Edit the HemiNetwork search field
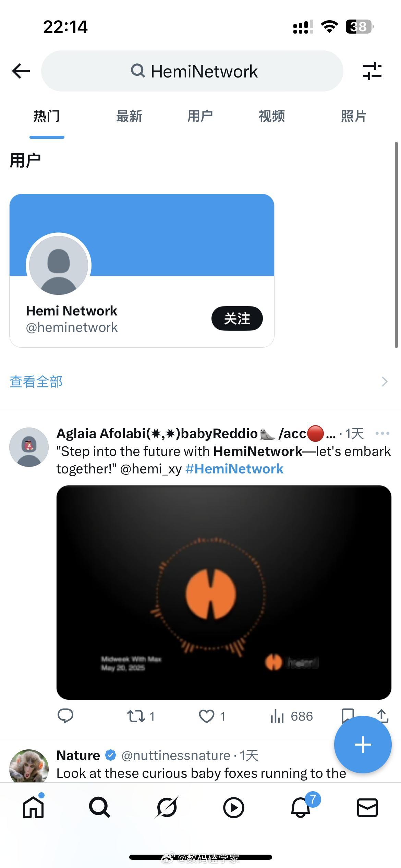401x868 pixels. pyautogui.click(x=192, y=71)
